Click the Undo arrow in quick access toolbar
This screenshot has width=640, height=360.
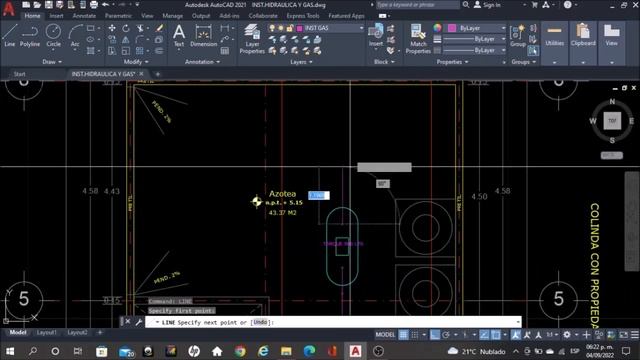105,5
